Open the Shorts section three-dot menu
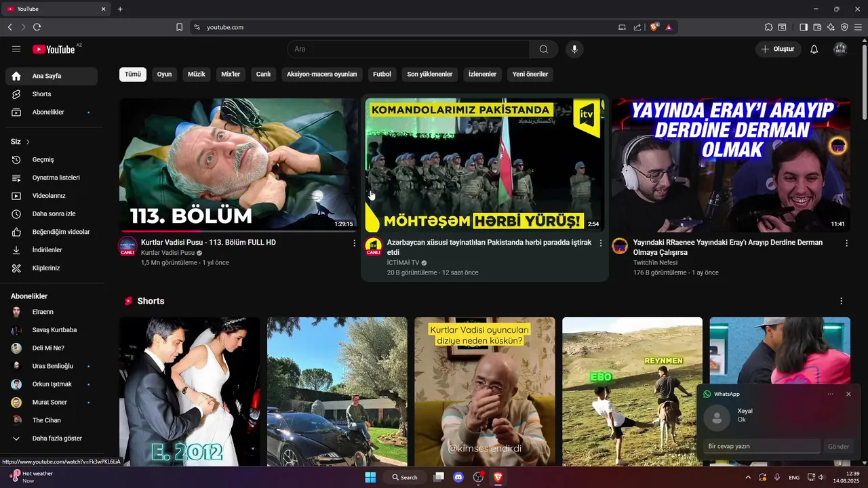 pos(842,301)
